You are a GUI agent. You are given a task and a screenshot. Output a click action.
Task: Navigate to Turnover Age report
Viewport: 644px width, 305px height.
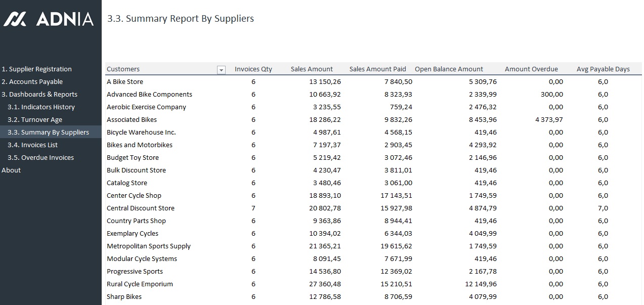tap(35, 120)
